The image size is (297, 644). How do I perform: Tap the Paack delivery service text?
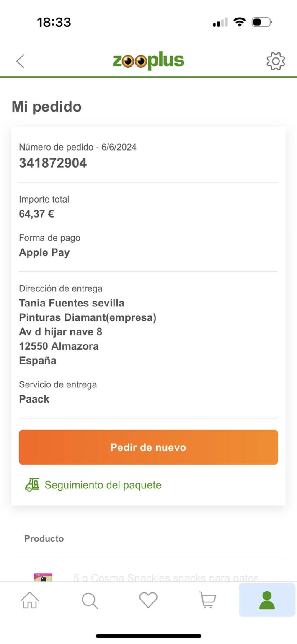point(34,399)
